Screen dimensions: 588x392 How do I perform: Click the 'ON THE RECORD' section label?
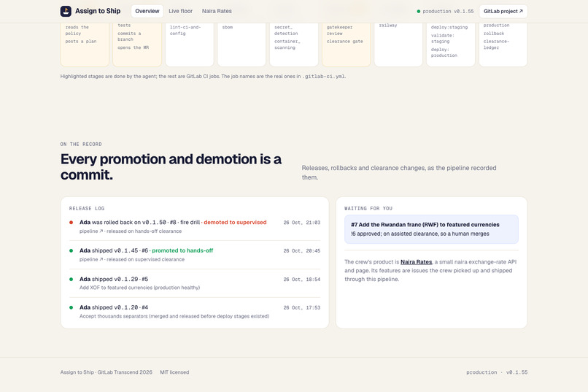[x=81, y=144]
